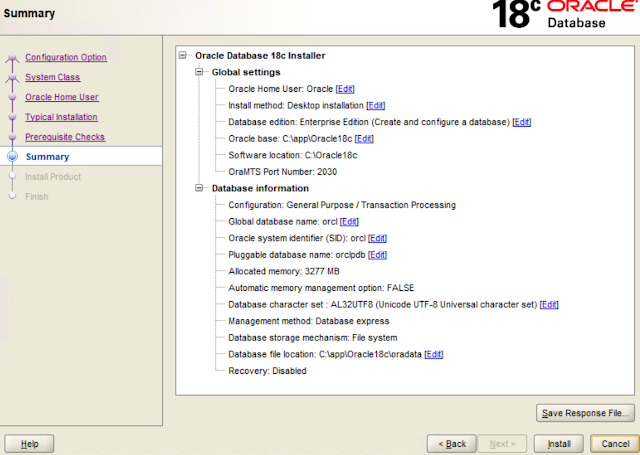The image size is (640, 455).
Task: Open the Prerequisite Checks step
Action: click(x=65, y=137)
